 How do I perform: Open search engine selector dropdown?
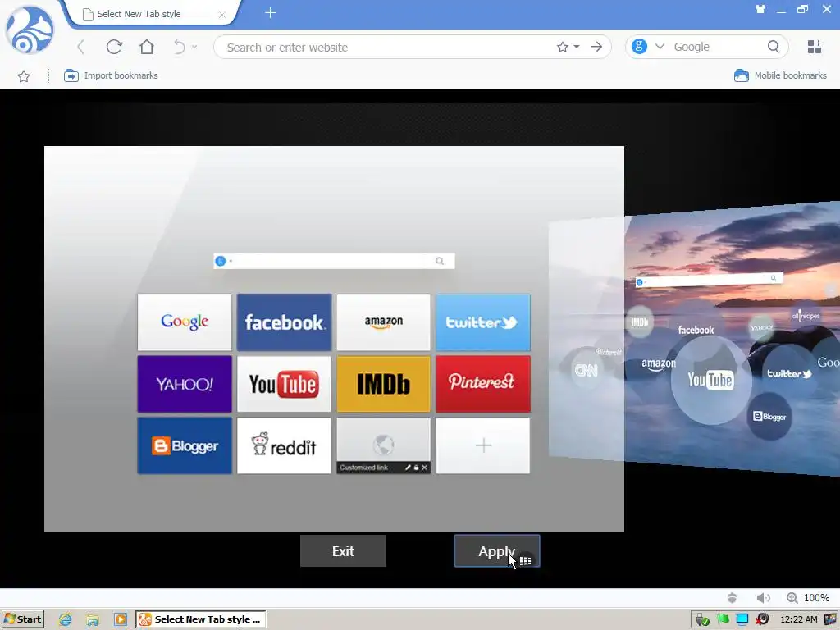[660, 47]
